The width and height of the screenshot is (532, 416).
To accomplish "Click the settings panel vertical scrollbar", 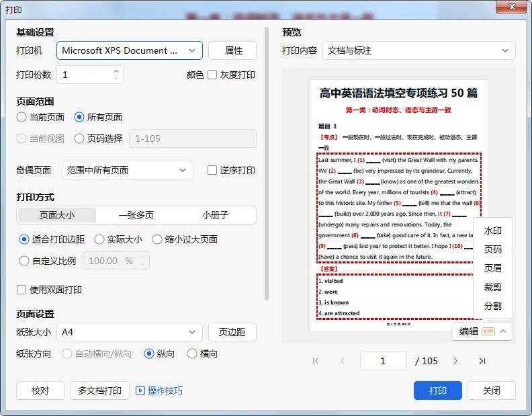I will tap(267, 164).
